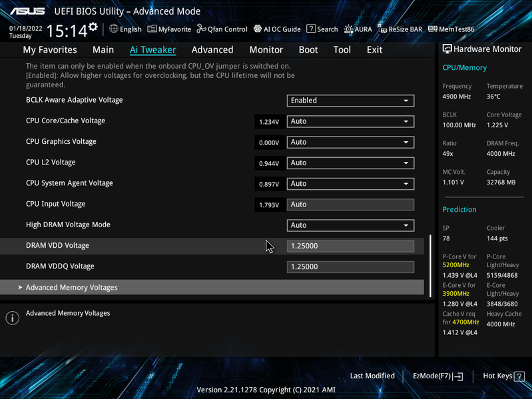The width and height of the screenshot is (532, 399).
Task: Click the Prediction section heading
Action: [459, 209]
